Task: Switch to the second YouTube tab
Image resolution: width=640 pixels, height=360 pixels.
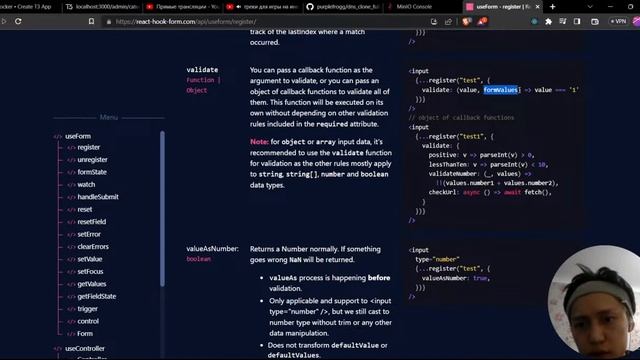Action: point(263,7)
